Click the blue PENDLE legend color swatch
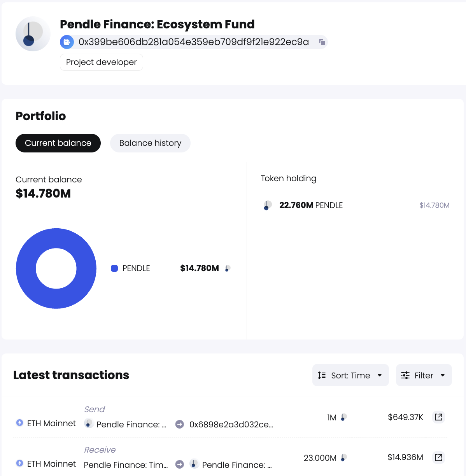The width and height of the screenshot is (466, 476). [x=114, y=268]
